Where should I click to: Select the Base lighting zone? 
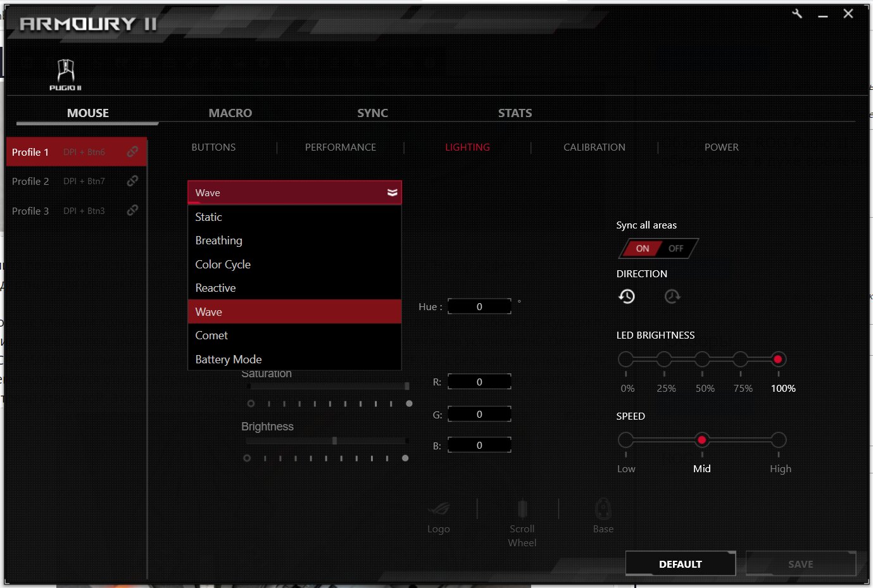point(603,516)
